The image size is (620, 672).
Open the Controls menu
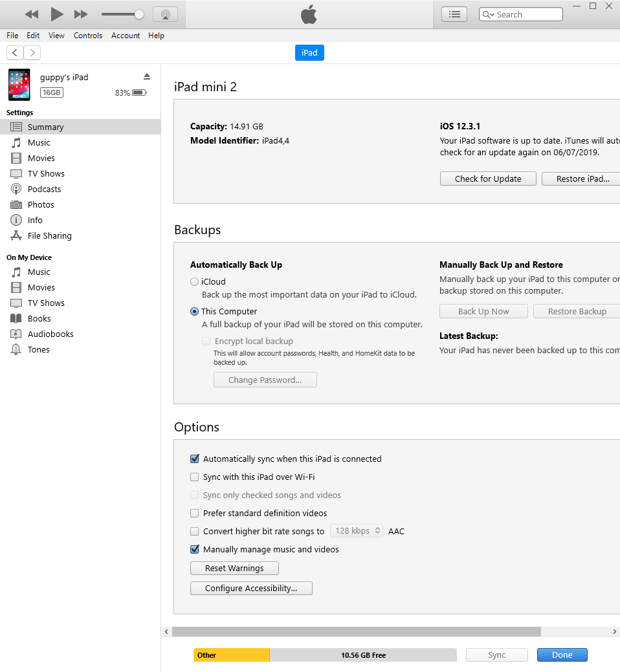pos(88,36)
